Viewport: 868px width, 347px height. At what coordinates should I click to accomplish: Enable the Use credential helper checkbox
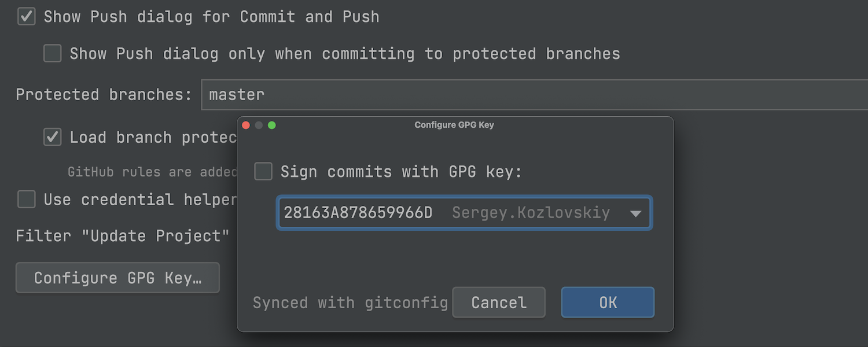pyautogui.click(x=27, y=200)
